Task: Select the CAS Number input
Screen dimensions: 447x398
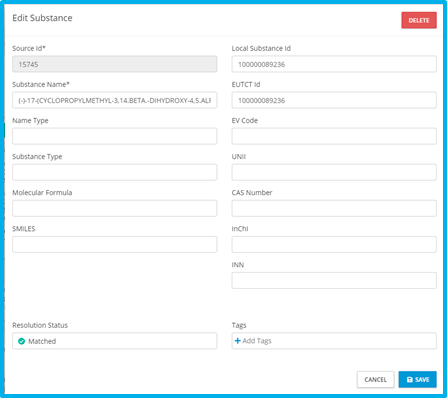Action: (334, 208)
